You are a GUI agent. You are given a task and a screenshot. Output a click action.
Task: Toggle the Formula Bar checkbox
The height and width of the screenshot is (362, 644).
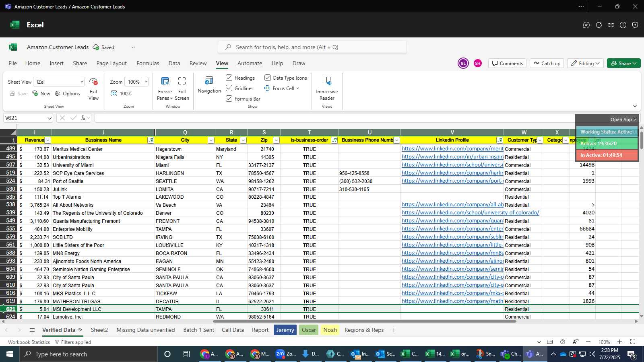point(229,99)
